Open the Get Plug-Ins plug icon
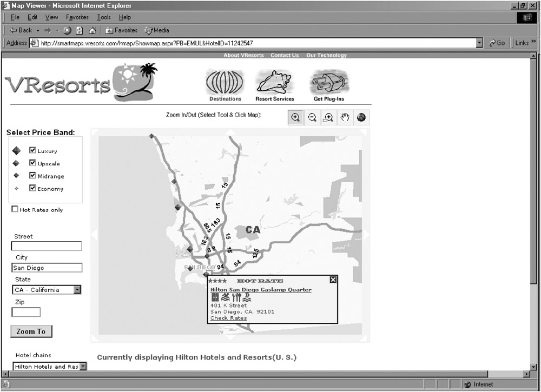The width and height of the screenshot is (541, 392). point(329,82)
